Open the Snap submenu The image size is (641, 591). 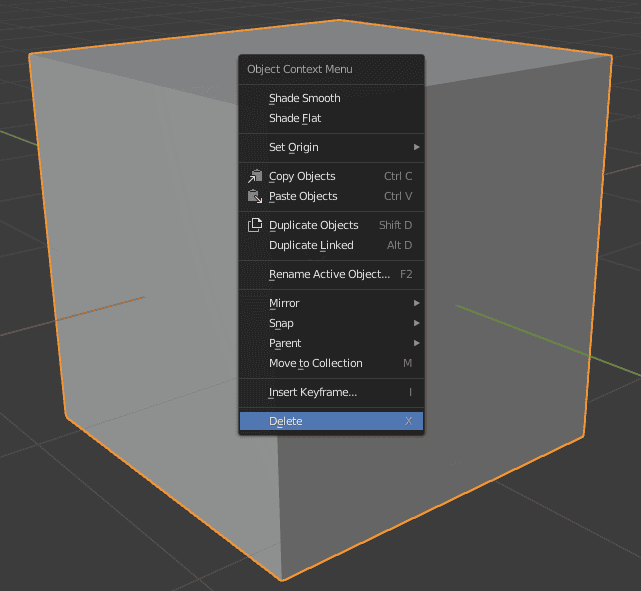tap(331, 323)
